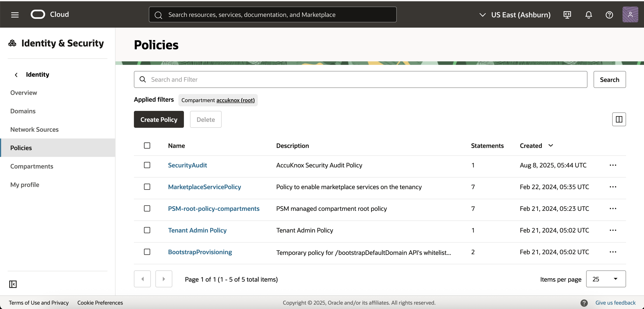
Task: Open the hamburger navigation menu
Action: coord(15,15)
